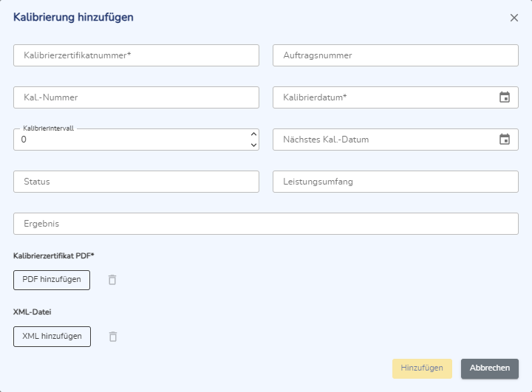The height and width of the screenshot is (392, 532).
Task: Focus the Kalibrierzertifikatnummer field
Action: click(136, 55)
